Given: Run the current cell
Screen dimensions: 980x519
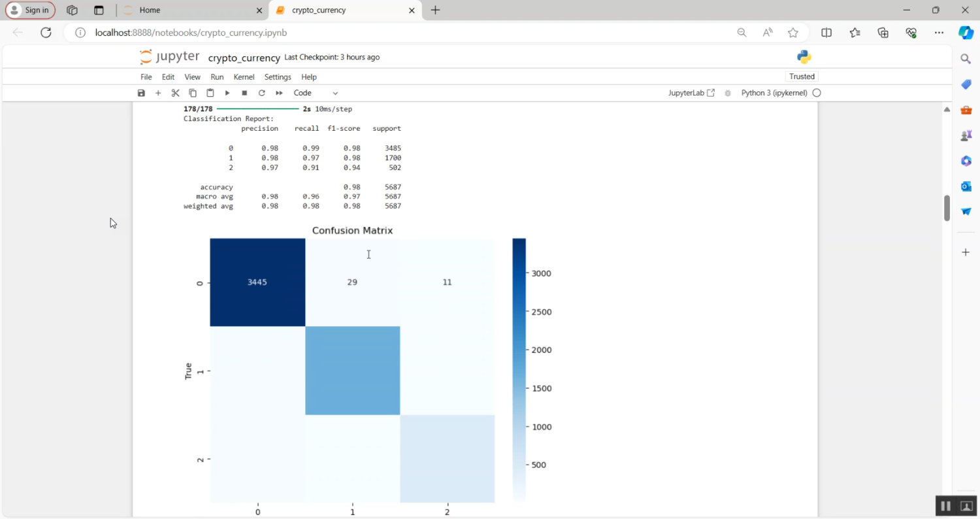Looking at the screenshot, I should click(227, 93).
